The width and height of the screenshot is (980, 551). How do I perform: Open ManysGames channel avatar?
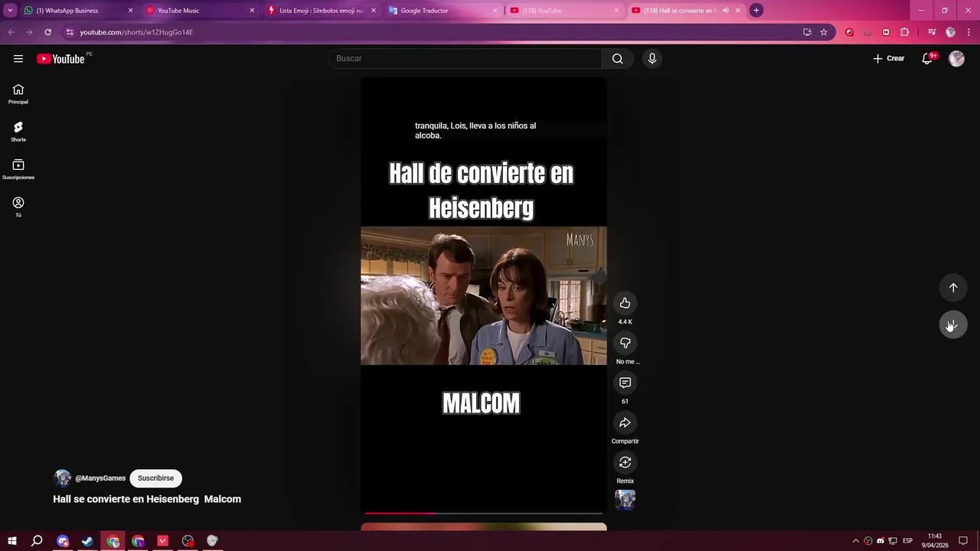[x=62, y=478]
